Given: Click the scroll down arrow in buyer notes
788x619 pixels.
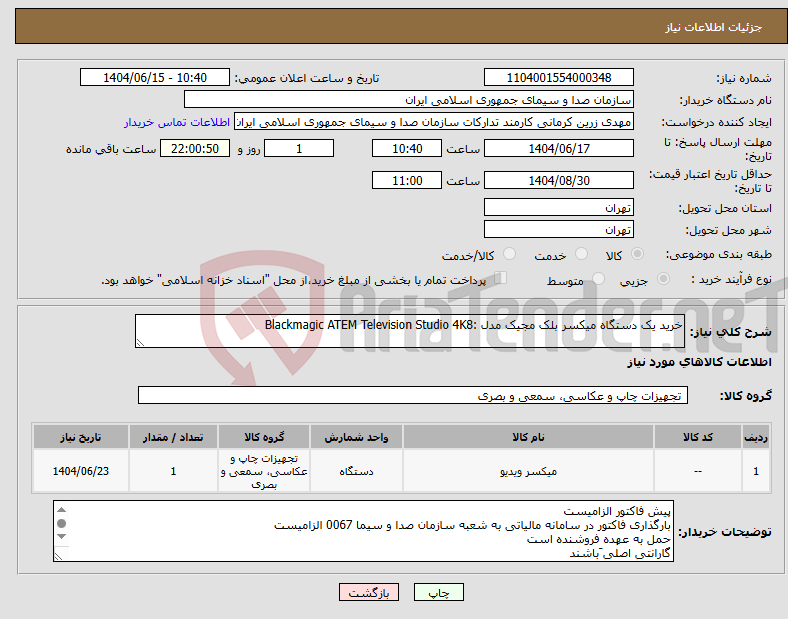Looking at the screenshot, I should tap(61, 537).
